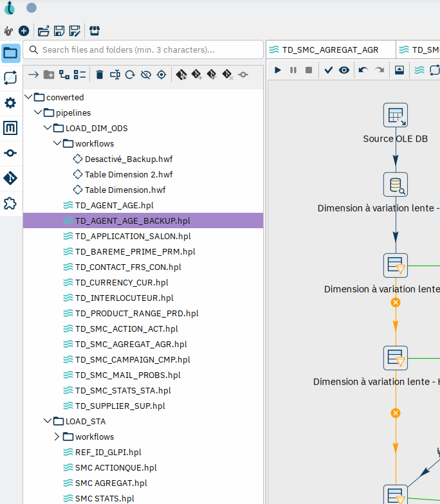Click the Git add icon with plus
Image resolution: width=440 pixels, height=504 pixels.
pyautogui.click(x=197, y=75)
